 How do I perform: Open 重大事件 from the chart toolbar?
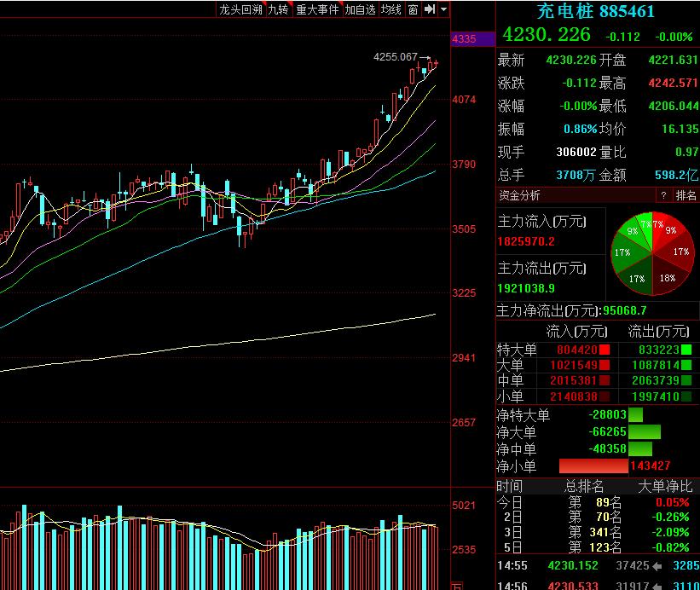click(x=316, y=9)
